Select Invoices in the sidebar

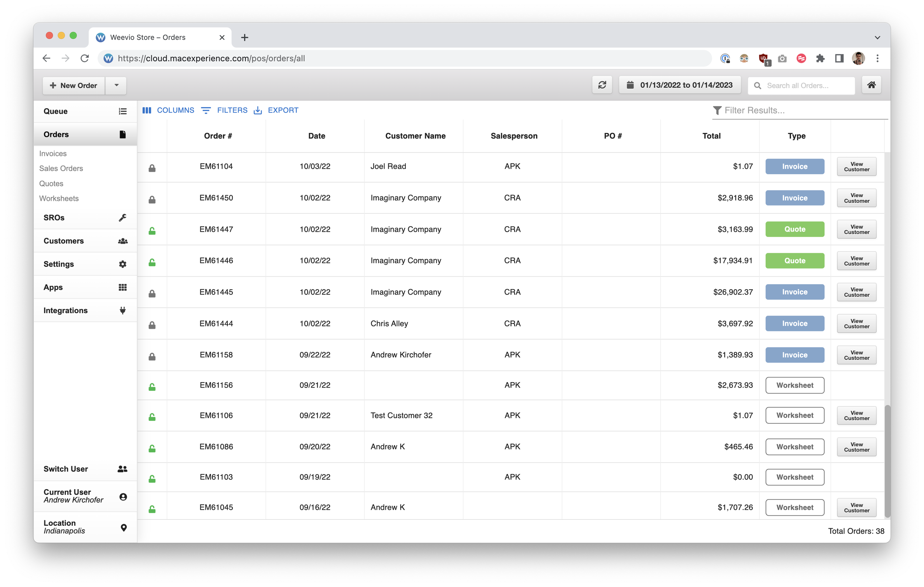(x=53, y=153)
